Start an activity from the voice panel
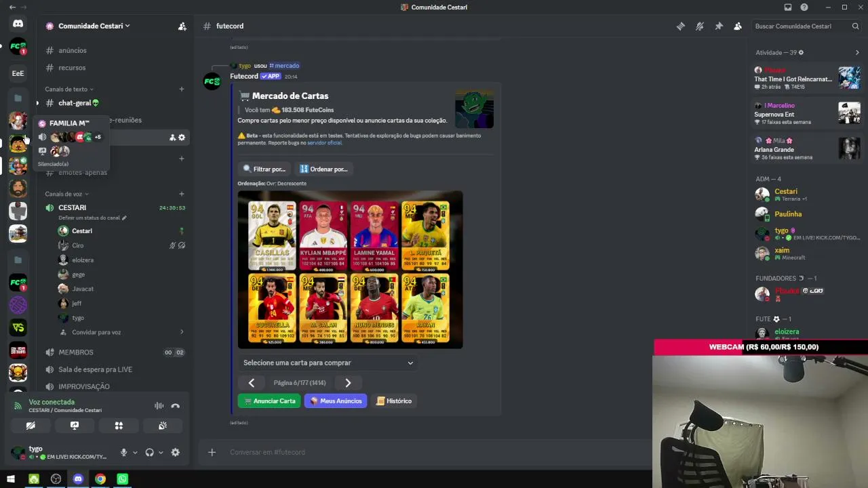Image resolution: width=868 pixels, height=488 pixels. pos(119,426)
